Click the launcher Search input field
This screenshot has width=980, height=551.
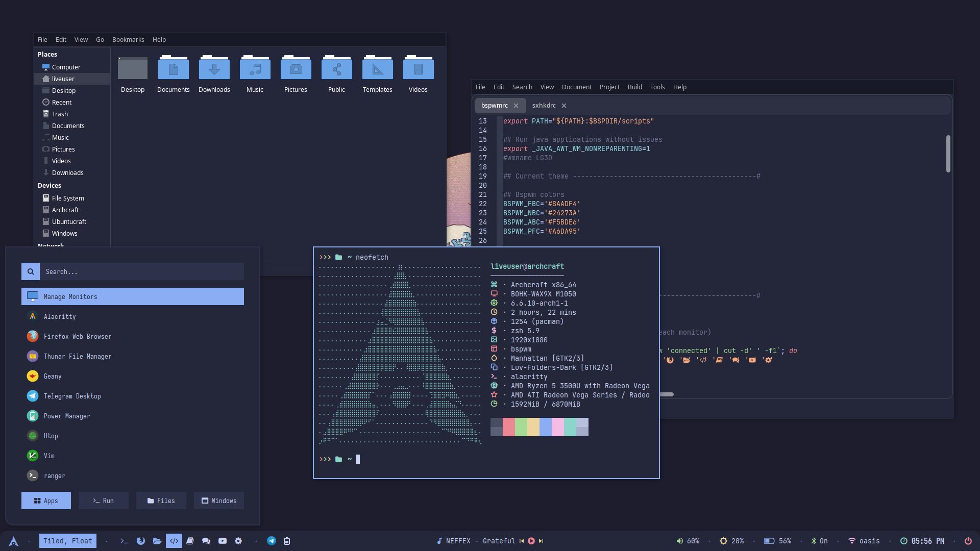click(x=142, y=271)
